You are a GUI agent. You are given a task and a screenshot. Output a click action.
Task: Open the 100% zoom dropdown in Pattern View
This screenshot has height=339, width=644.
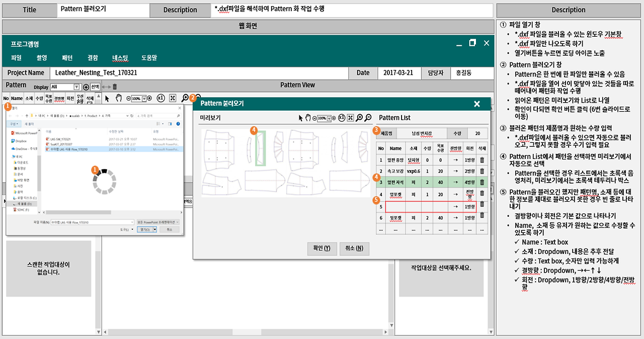click(139, 99)
